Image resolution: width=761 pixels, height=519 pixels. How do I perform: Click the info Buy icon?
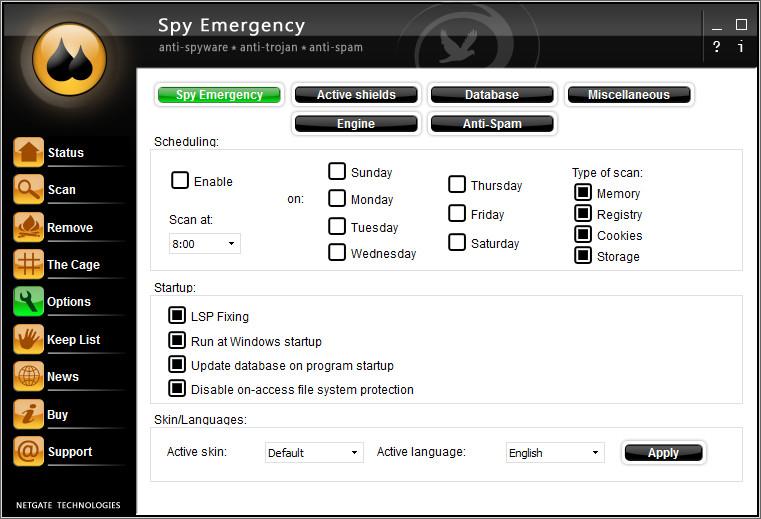coord(29,414)
